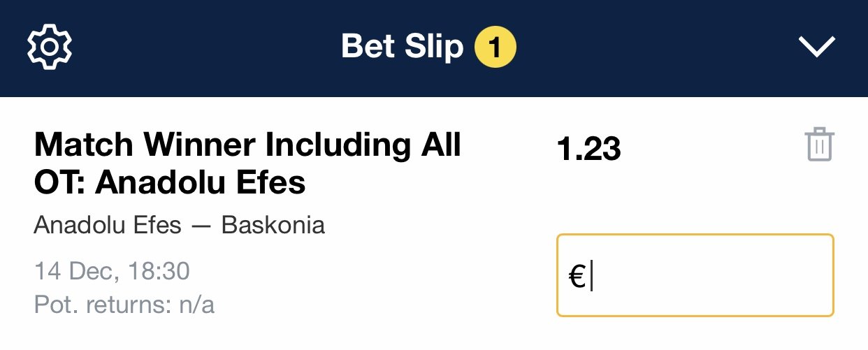The height and width of the screenshot is (350, 868).
Task: Click the euro currency symbol in stake box
Action: 577,275
